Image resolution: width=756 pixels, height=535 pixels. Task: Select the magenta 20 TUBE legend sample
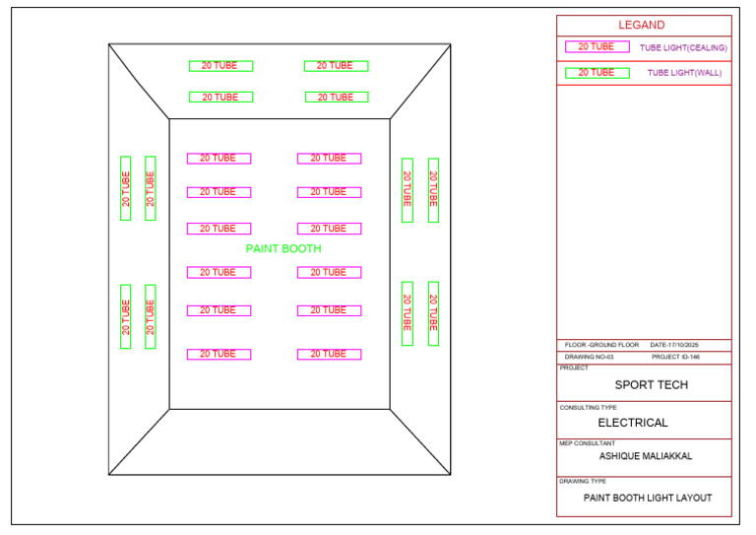click(x=597, y=46)
